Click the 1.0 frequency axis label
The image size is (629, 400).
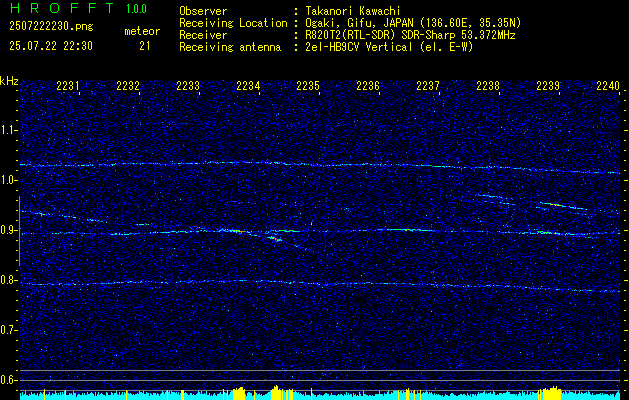[9, 181]
